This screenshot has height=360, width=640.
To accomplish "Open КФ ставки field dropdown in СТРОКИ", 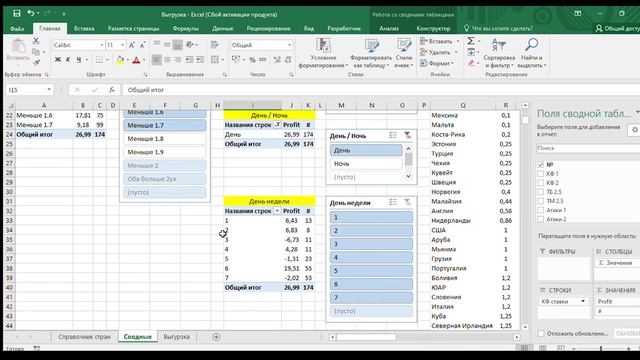I will point(583,301).
